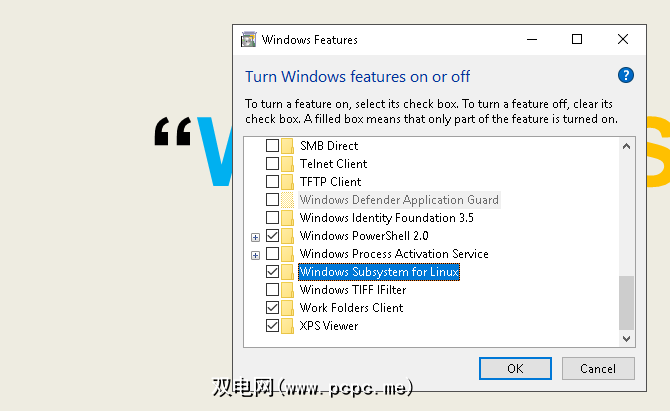Select the Work Folders Client entry

351,308
